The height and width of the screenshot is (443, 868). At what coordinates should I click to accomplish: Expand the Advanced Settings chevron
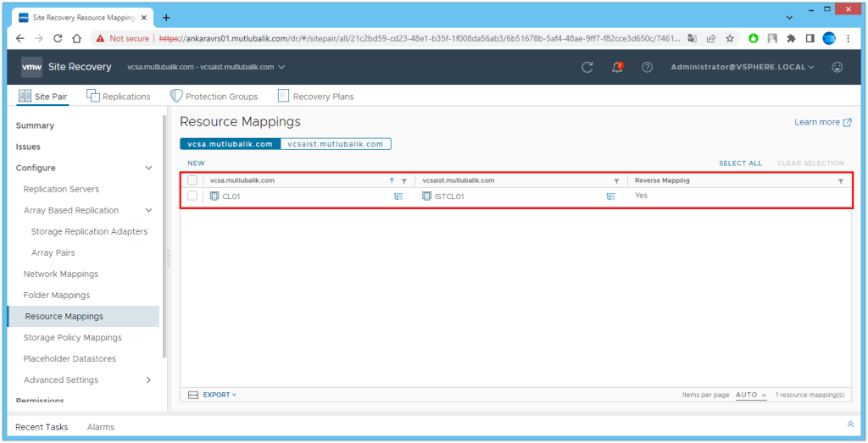coord(148,380)
